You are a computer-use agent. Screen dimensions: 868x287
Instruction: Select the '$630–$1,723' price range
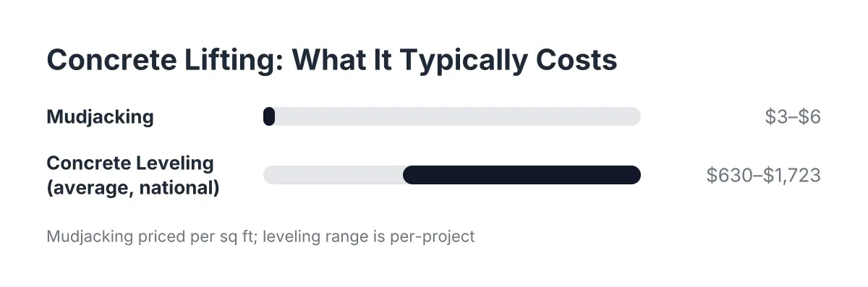[764, 176]
